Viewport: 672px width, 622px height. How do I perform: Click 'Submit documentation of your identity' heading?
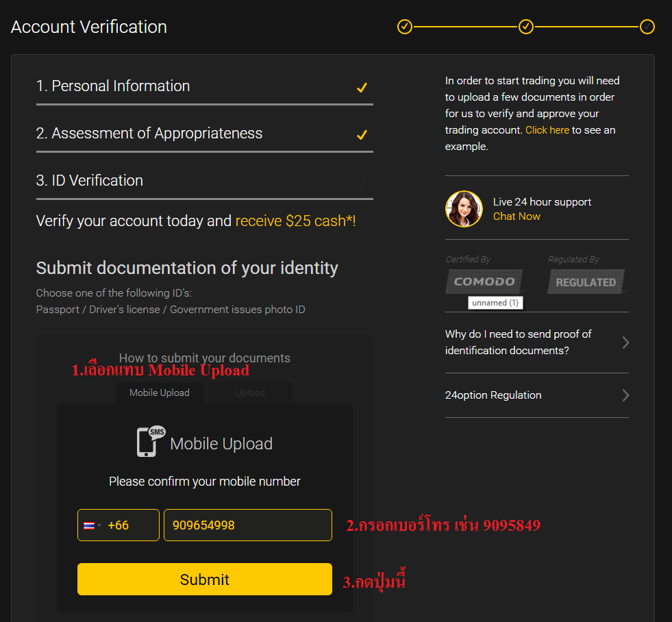pos(187,268)
